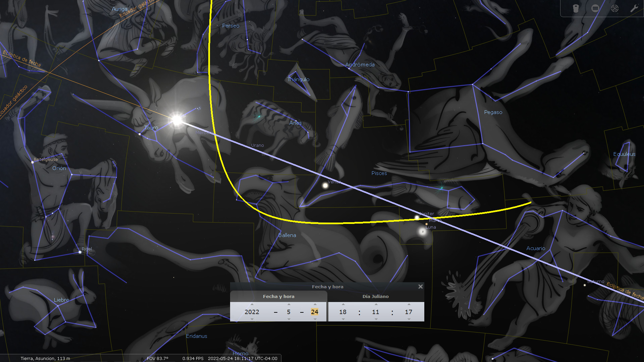The width and height of the screenshot is (644, 362).
Task: Click the minutes field showing 11
Action: [x=376, y=312]
